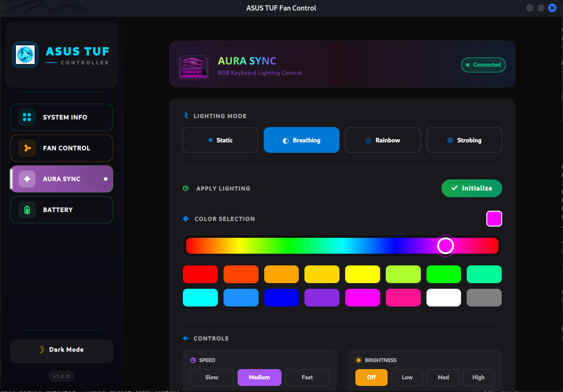Screen dimensions: 563x392
Task: Click the crescent moon Dark Mode icon
Action: [x=41, y=349]
